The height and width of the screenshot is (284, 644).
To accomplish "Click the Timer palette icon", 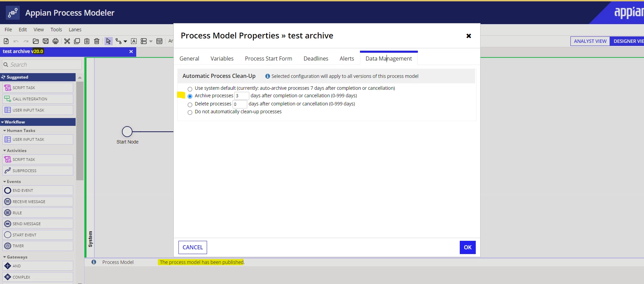I will pos(7,246).
